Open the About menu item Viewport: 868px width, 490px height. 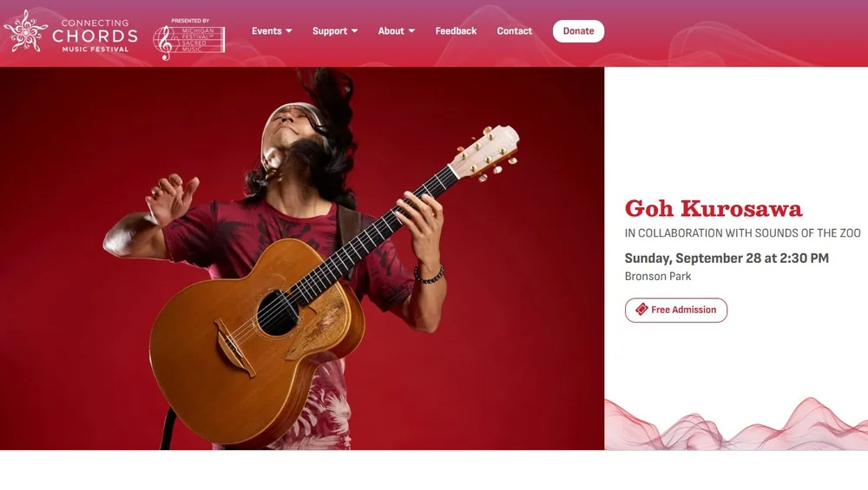397,31
